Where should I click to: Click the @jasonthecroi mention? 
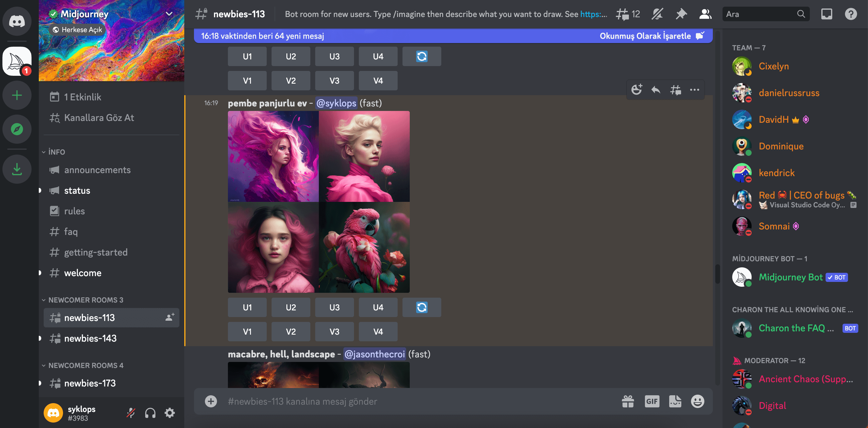pyautogui.click(x=374, y=354)
